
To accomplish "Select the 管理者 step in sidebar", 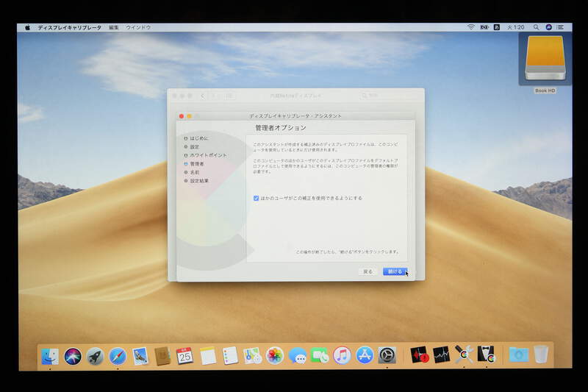I will (x=194, y=164).
